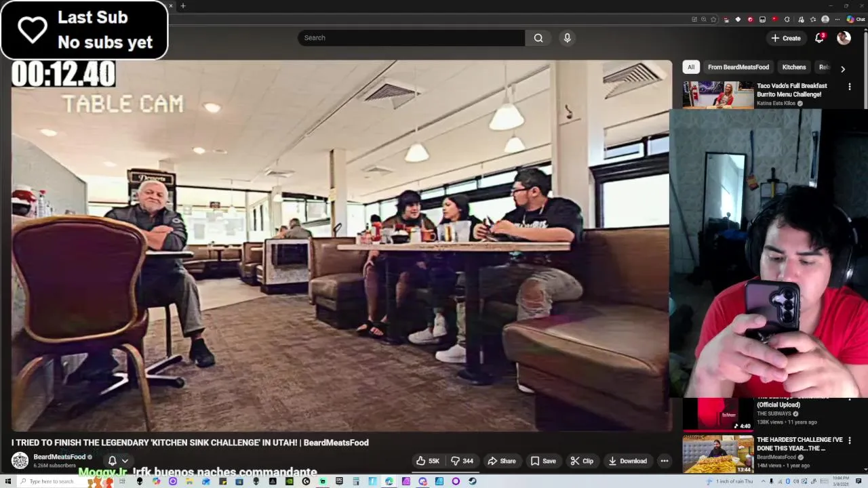The image size is (868, 488).
Task: Like the video with 55K likes
Action: coord(428,461)
